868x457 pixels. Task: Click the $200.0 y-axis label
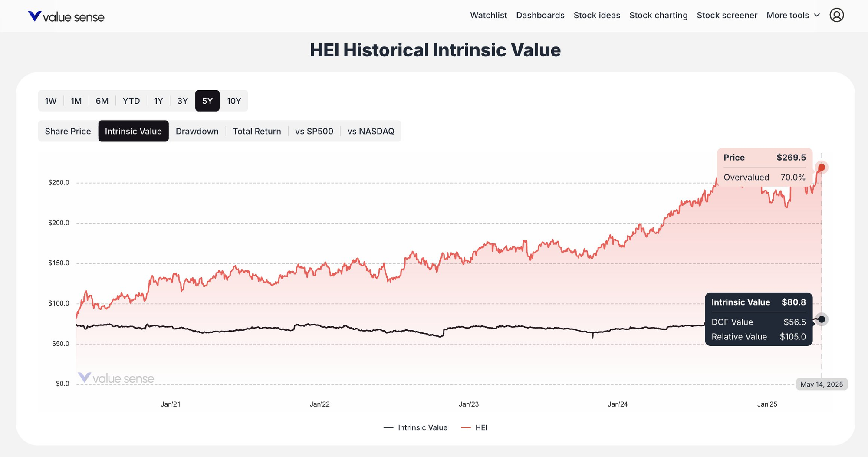(59, 223)
